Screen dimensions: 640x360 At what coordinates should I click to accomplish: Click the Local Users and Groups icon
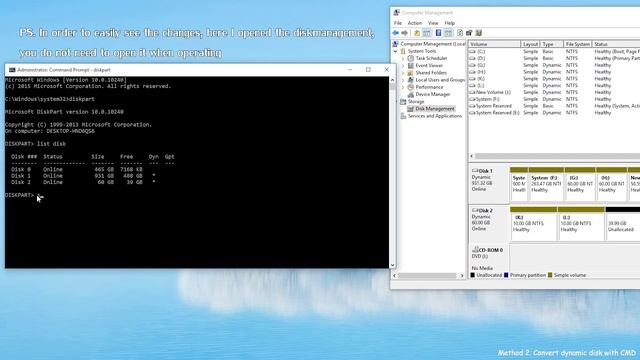click(411, 80)
